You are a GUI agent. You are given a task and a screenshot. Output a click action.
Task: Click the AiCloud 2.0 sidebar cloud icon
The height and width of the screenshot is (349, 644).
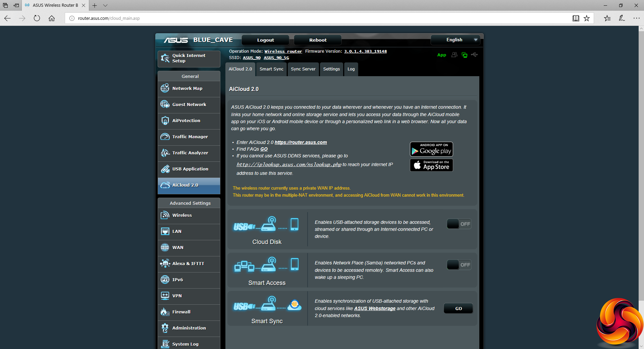[165, 185]
